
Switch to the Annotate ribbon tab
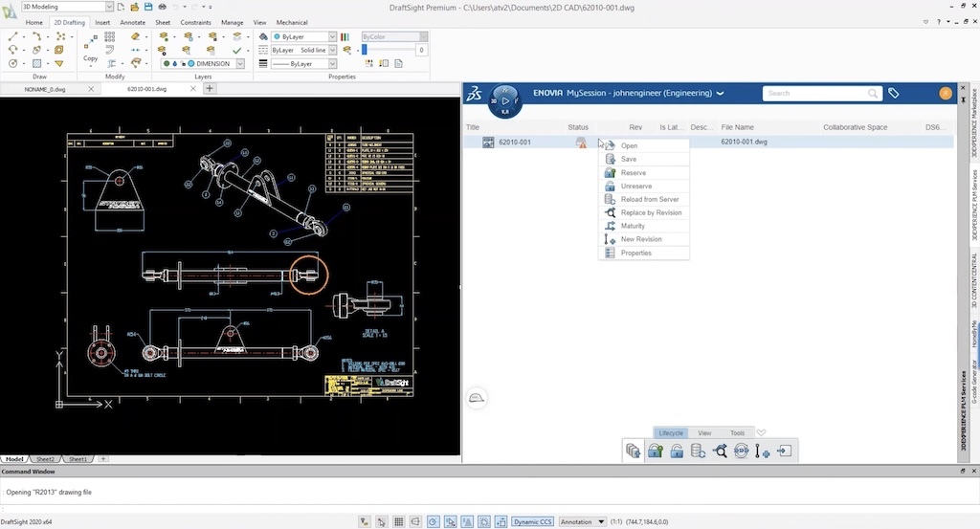point(133,22)
